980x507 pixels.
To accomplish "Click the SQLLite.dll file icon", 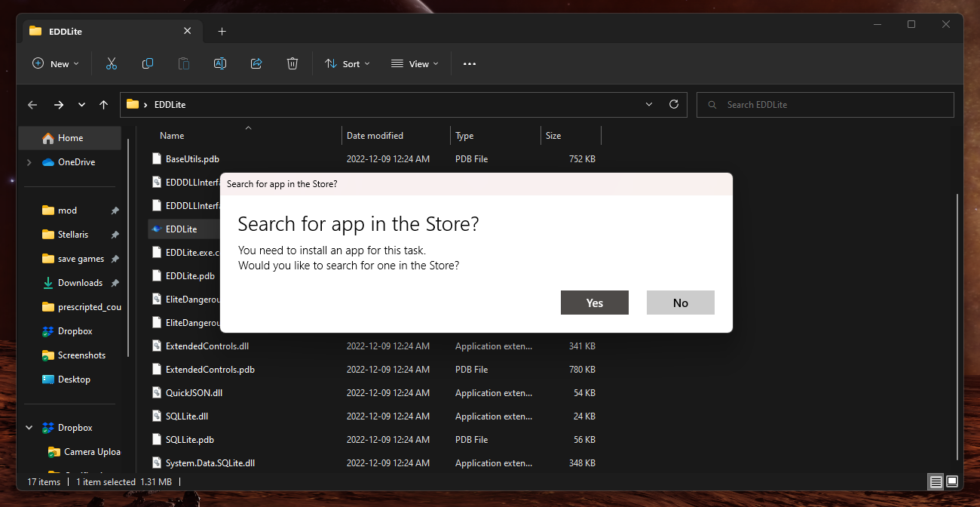I will pyautogui.click(x=157, y=416).
